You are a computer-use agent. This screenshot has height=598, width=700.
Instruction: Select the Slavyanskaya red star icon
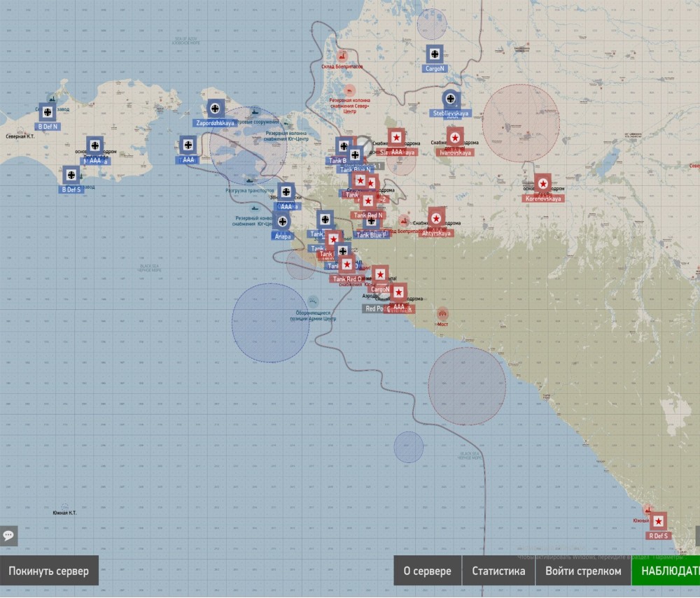point(396,138)
